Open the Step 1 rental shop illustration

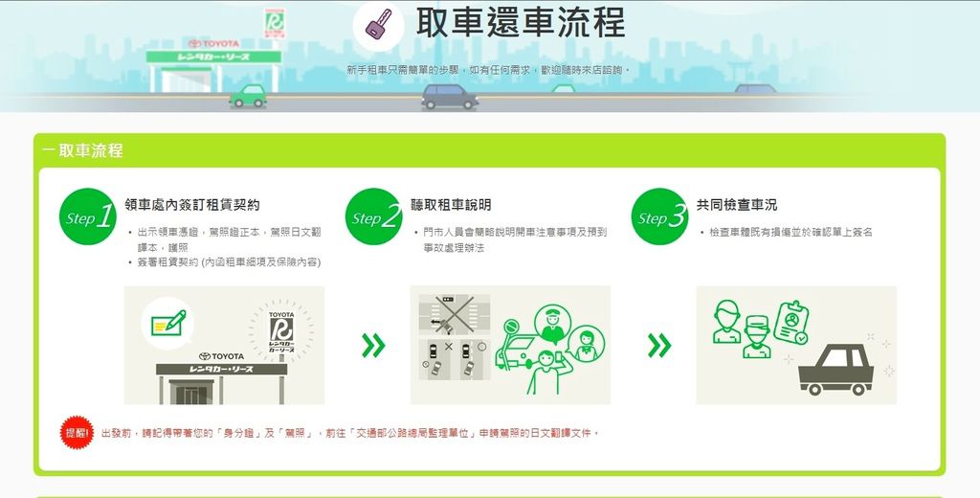pos(224,346)
